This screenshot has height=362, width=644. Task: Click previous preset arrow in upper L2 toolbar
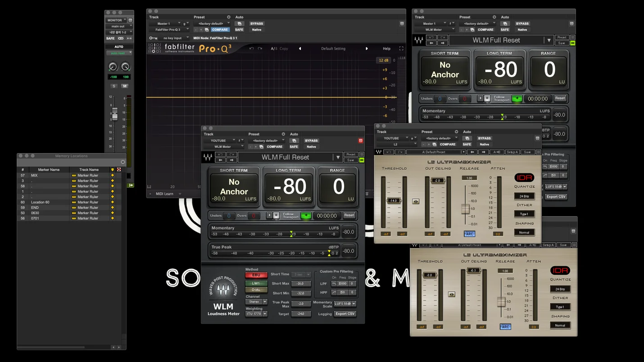click(472, 152)
